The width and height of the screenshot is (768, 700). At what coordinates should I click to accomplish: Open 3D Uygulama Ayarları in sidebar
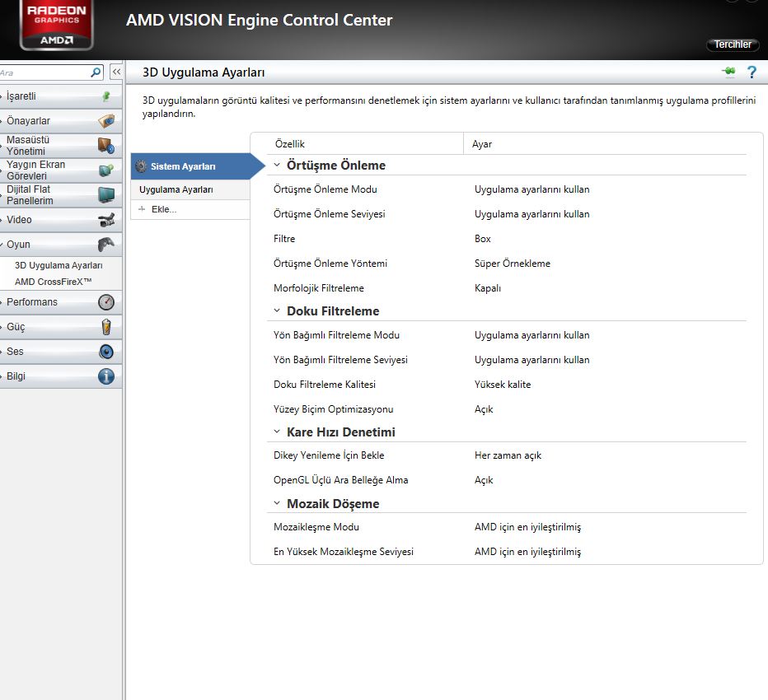click(59, 265)
